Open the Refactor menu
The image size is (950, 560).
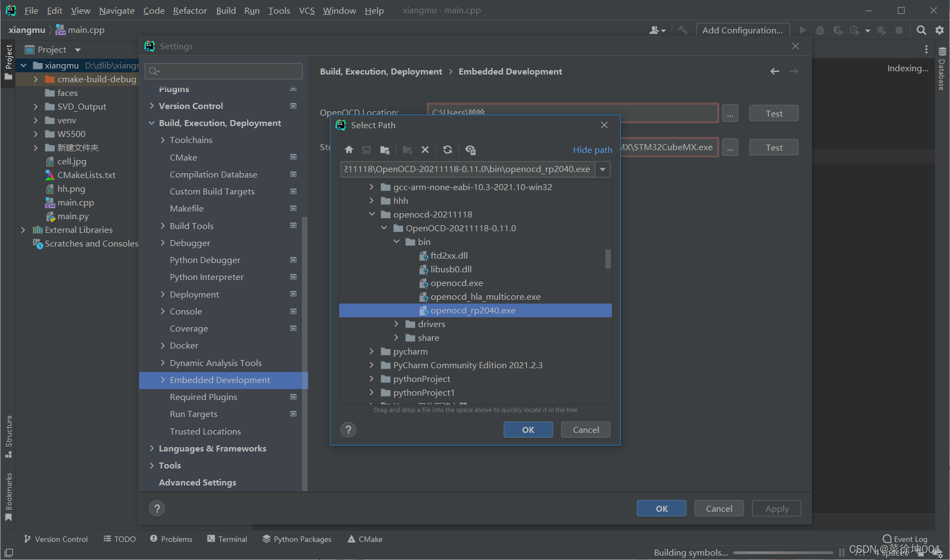pyautogui.click(x=190, y=10)
